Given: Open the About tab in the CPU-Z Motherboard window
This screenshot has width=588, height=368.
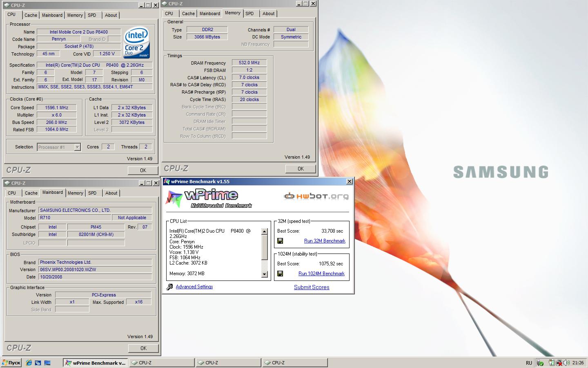Looking at the screenshot, I should click(111, 193).
